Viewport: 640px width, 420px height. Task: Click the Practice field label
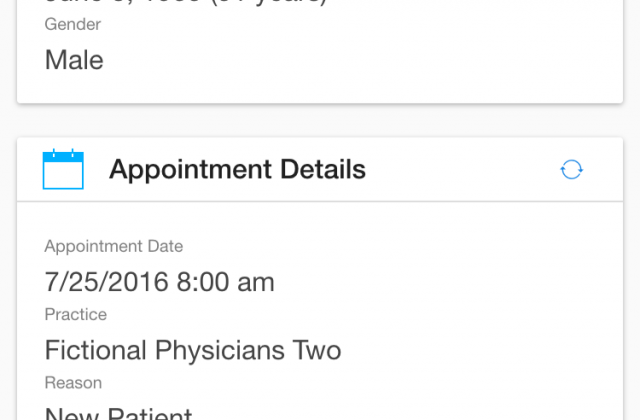76,315
